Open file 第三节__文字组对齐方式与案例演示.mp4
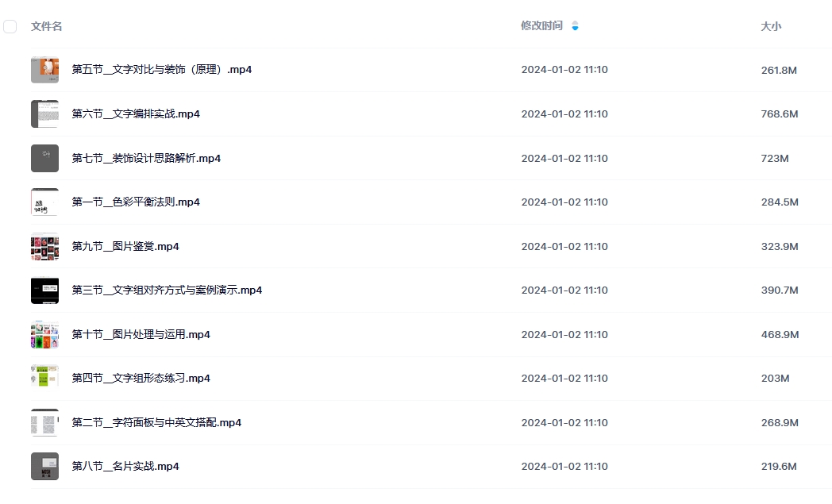The image size is (832, 504). pos(168,290)
